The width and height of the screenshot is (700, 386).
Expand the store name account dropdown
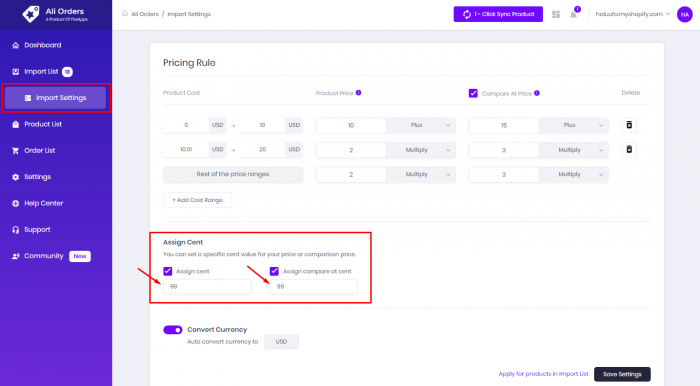(x=633, y=14)
